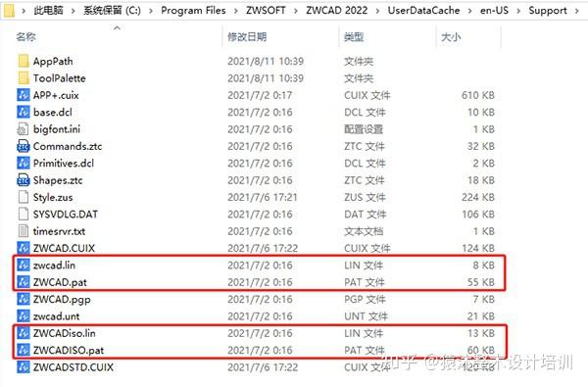
Task: Click the ZWCADSTD.CUIX file icon
Action: (24, 366)
